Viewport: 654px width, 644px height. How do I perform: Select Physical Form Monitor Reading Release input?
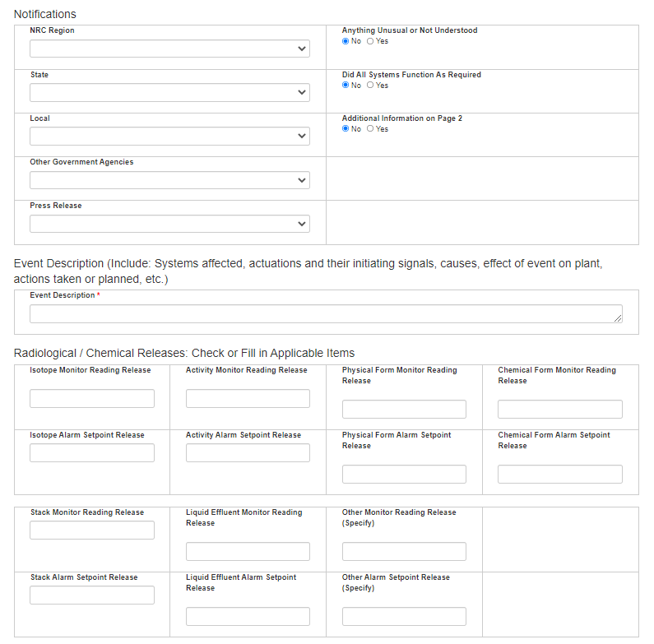coord(404,409)
